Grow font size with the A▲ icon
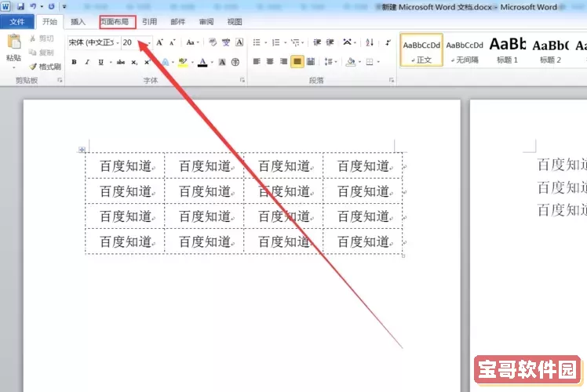 (x=160, y=42)
